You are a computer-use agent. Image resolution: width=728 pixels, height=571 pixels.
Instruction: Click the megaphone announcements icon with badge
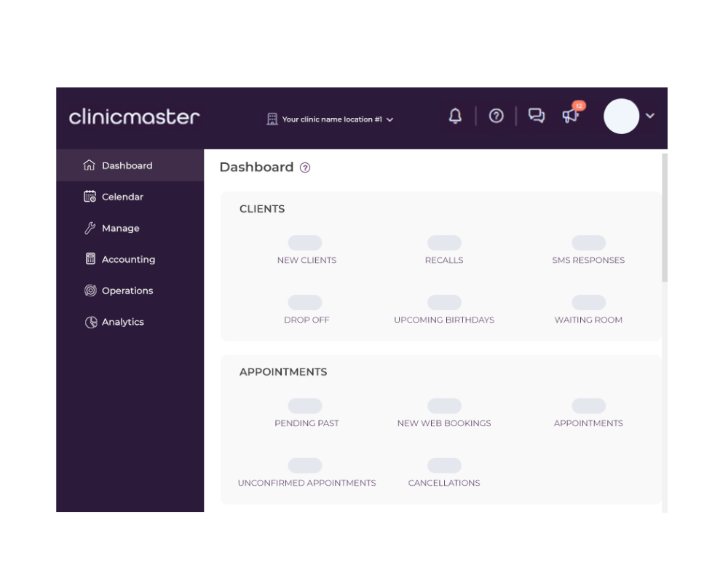(x=571, y=117)
